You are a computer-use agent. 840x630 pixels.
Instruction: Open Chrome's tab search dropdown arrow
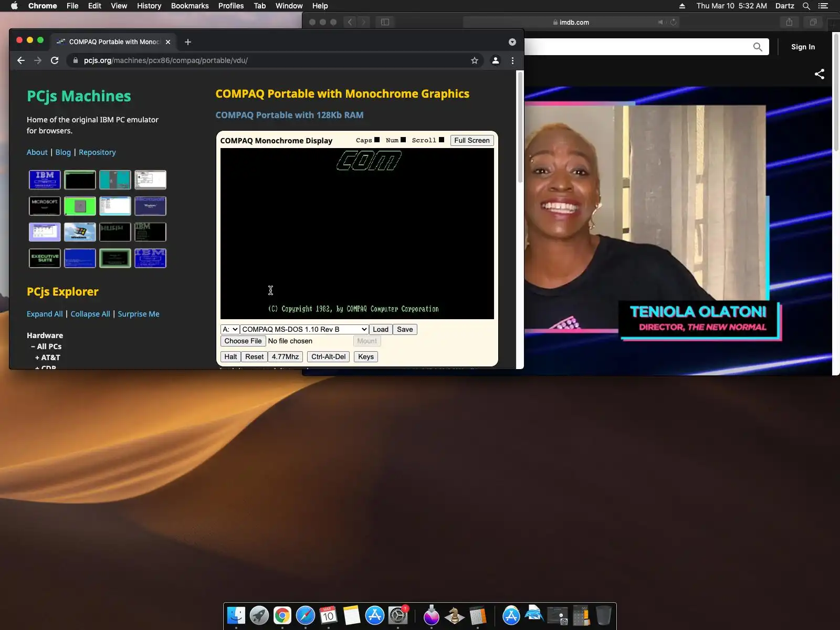[x=512, y=42]
